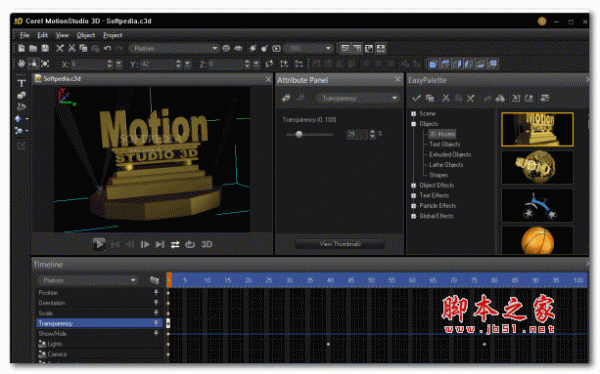Click the Play button under the preview
Image resolution: width=600 pixels, height=374 pixels.
click(x=99, y=244)
